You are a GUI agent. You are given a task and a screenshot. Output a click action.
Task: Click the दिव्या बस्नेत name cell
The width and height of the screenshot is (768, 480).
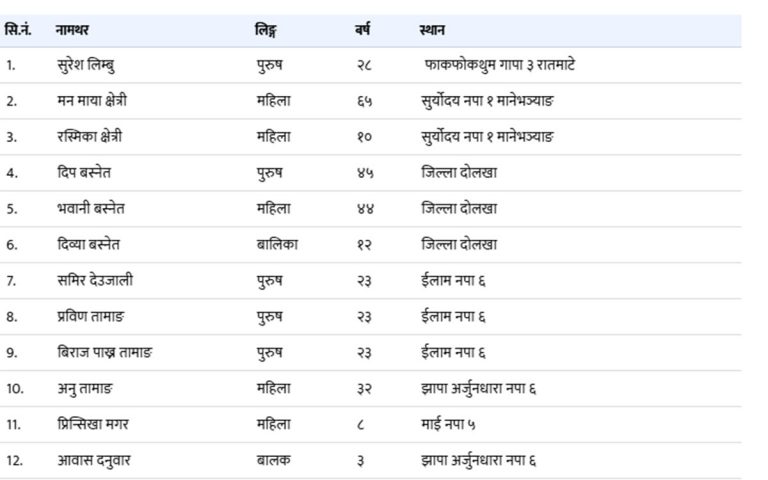click(x=89, y=245)
